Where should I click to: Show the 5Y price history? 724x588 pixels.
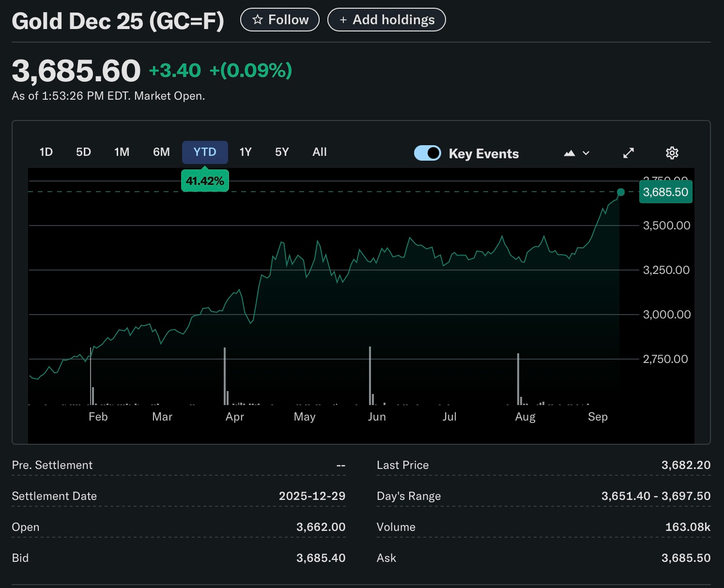[x=282, y=152]
